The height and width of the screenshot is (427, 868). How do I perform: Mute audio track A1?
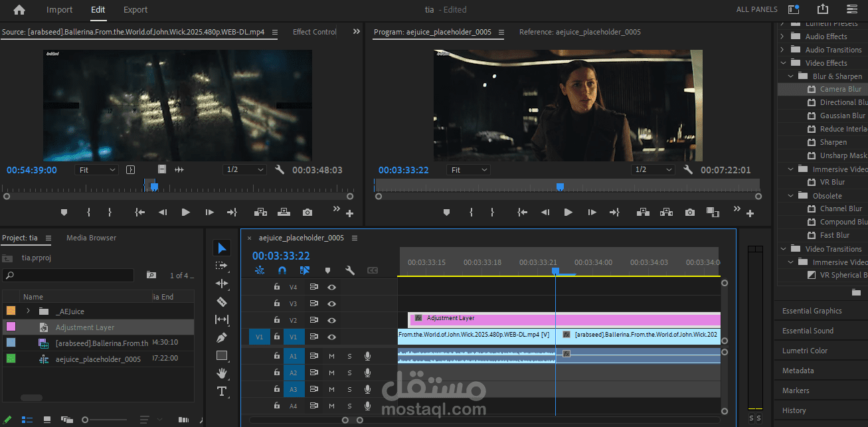point(331,356)
